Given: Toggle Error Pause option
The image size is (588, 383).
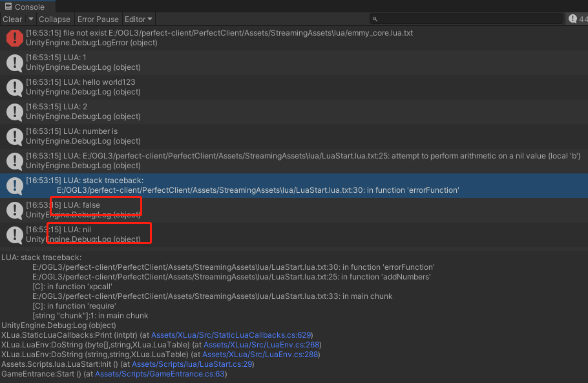Looking at the screenshot, I should click(98, 19).
